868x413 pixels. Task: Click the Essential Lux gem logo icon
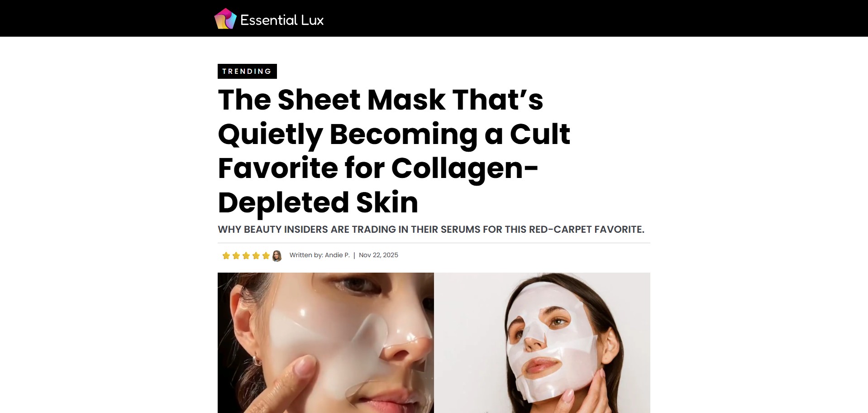coord(225,19)
